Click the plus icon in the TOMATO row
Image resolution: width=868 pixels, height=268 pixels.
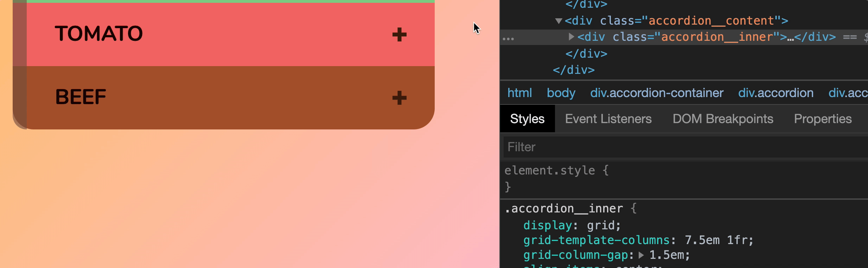click(399, 34)
